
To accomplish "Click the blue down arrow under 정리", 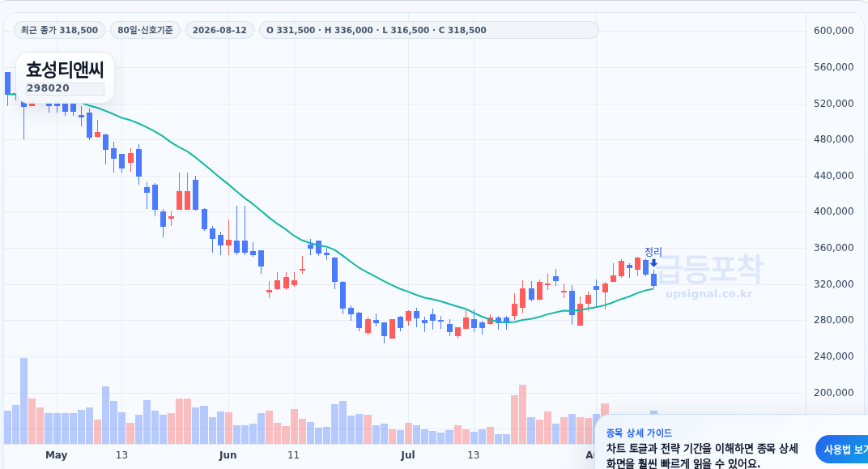I will point(653,263).
